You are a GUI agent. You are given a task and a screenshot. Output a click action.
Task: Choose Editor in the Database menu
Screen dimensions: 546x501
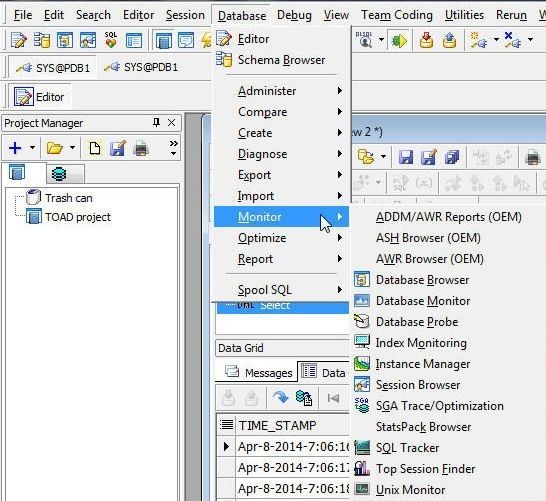[281, 39]
